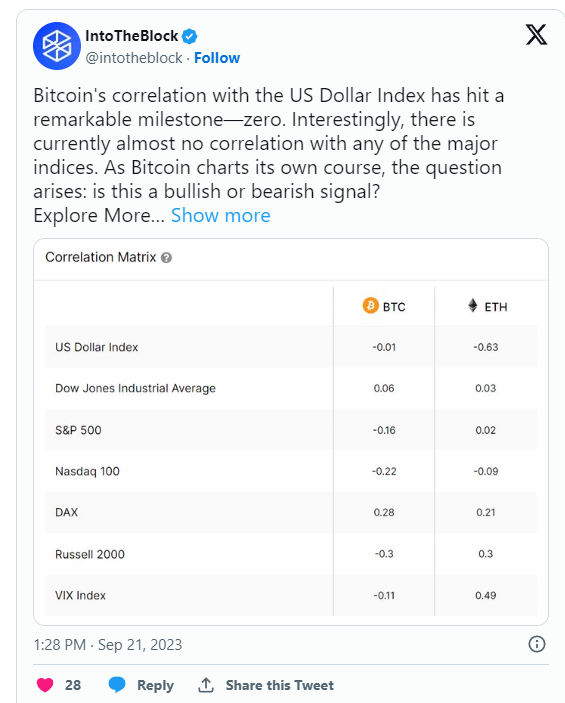565x703 pixels.
Task: Click the Nasdaq 100 BTC value -0.22
Action: click(x=384, y=471)
